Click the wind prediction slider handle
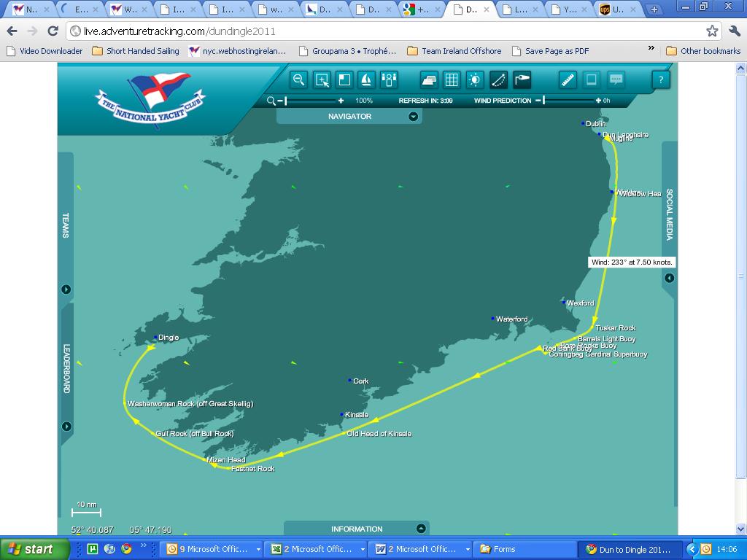 click(x=543, y=101)
